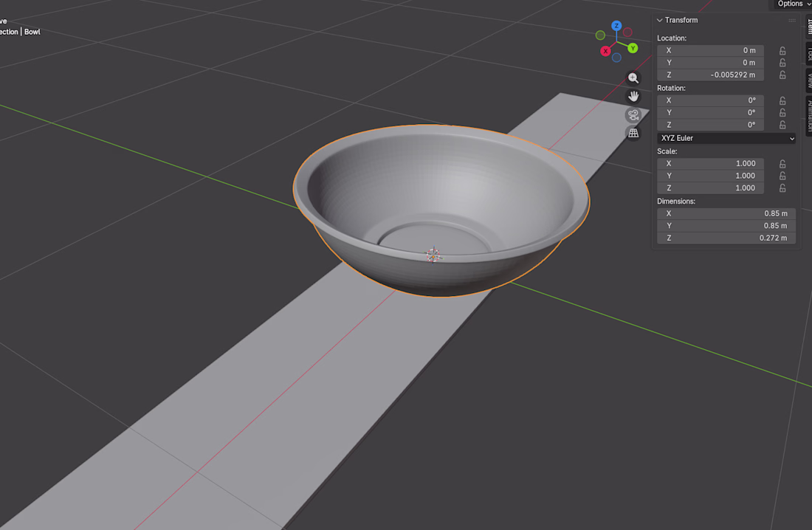Click the Dimensions Y field 0.85 m
The width and height of the screenshot is (812, 530).
[x=726, y=226]
